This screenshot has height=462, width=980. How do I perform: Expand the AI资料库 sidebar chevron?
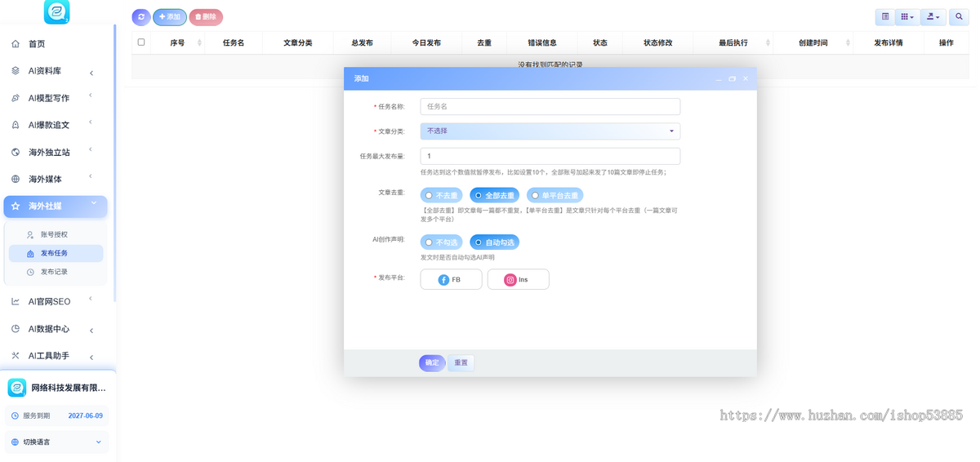click(x=91, y=73)
